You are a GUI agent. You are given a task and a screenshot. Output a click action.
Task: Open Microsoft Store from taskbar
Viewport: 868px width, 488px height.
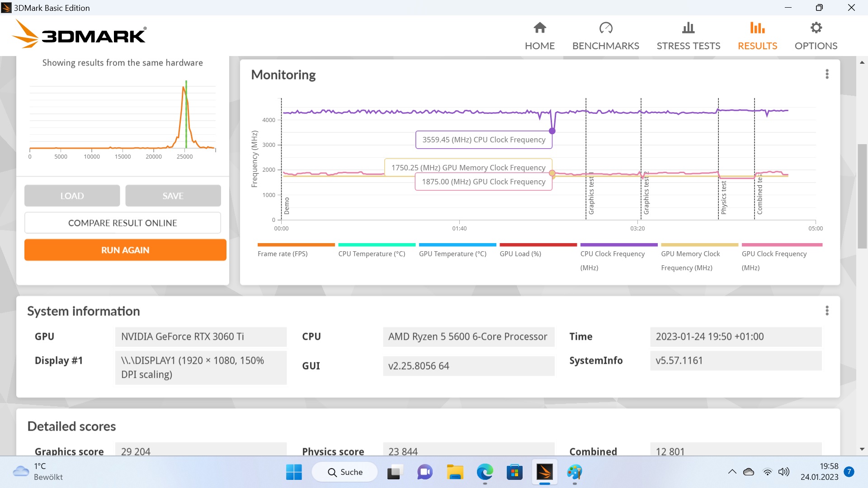tap(514, 472)
